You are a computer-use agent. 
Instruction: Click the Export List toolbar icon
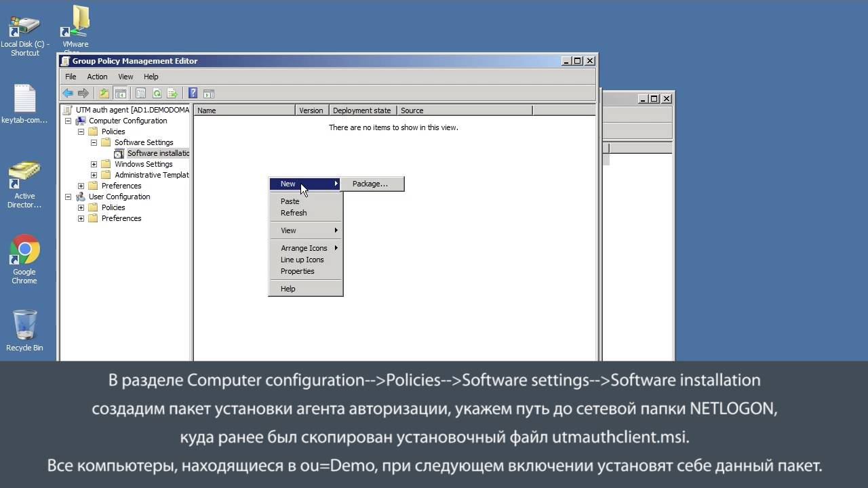(172, 94)
